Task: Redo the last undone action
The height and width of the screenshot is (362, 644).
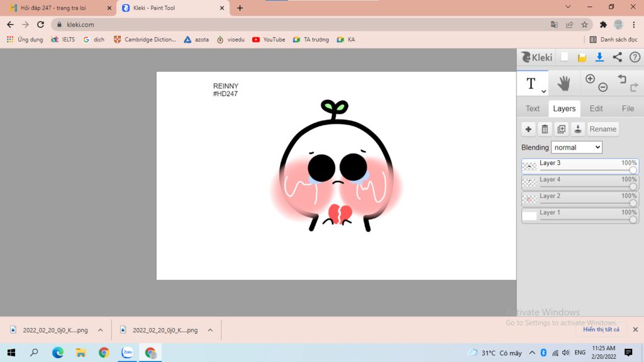Action: pyautogui.click(x=634, y=87)
